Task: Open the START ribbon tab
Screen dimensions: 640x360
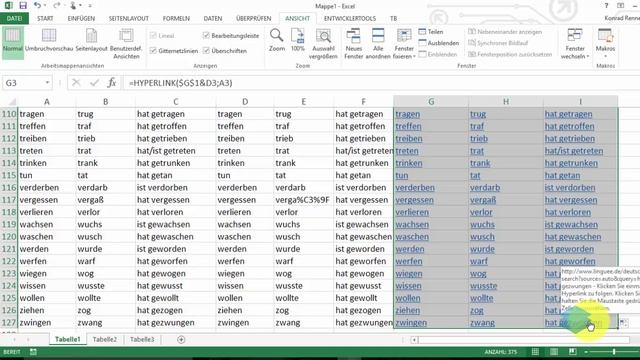Action: [x=45, y=18]
